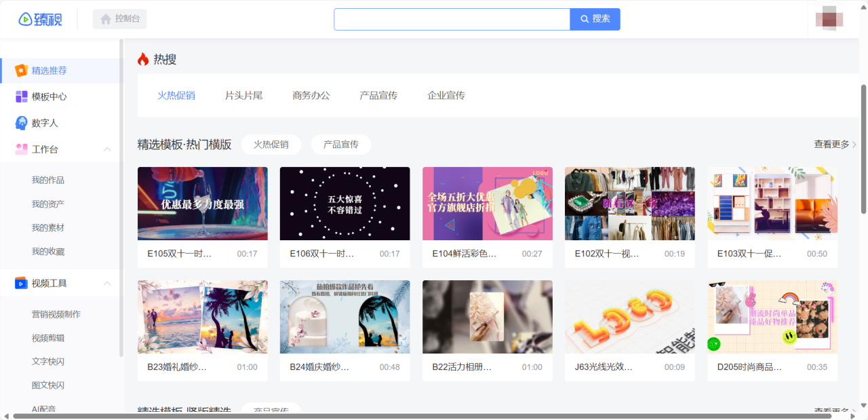Click the user avatar in top right
868x420 pixels.
pyautogui.click(x=829, y=19)
